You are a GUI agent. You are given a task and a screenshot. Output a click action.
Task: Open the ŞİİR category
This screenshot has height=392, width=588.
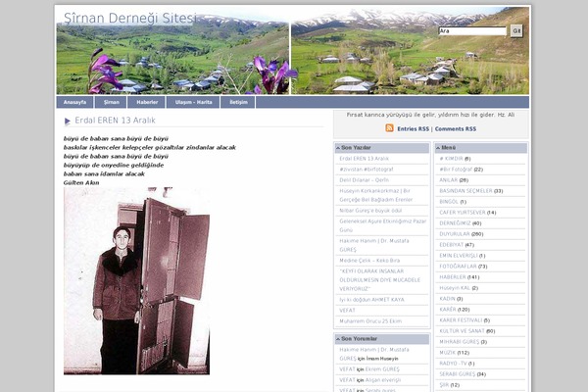[x=444, y=385]
